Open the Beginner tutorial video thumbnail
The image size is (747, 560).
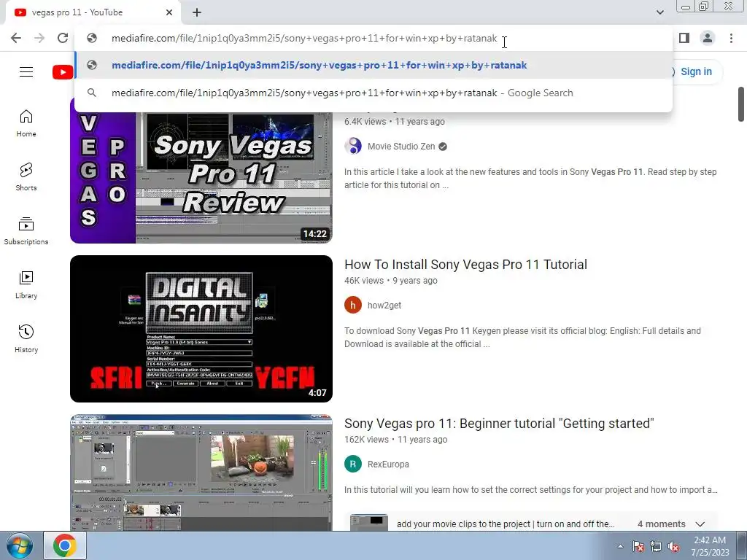pyautogui.click(x=201, y=472)
